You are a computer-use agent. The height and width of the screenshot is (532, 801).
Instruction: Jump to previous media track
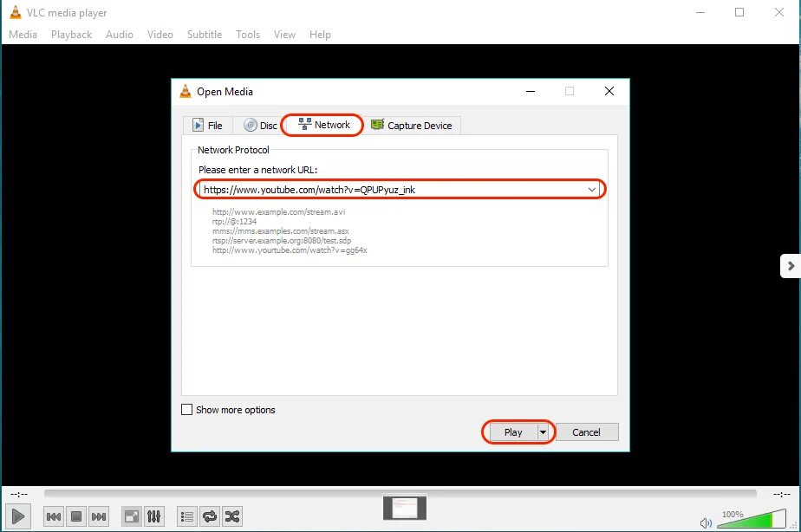pos(54,516)
